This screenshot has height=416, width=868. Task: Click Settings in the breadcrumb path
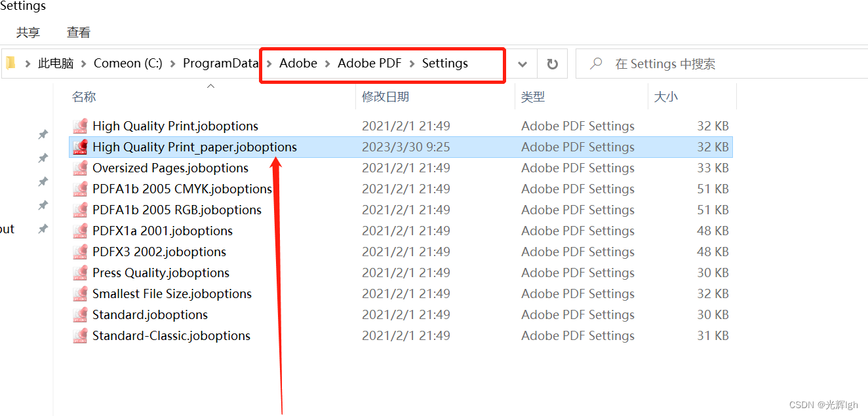pyautogui.click(x=445, y=64)
